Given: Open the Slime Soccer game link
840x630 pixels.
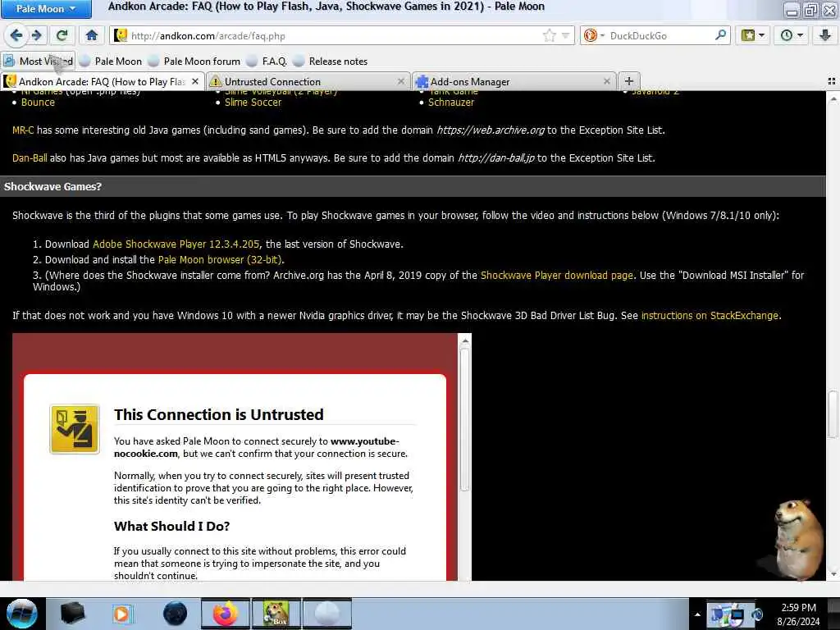Looking at the screenshot, I should coord(253,103).
